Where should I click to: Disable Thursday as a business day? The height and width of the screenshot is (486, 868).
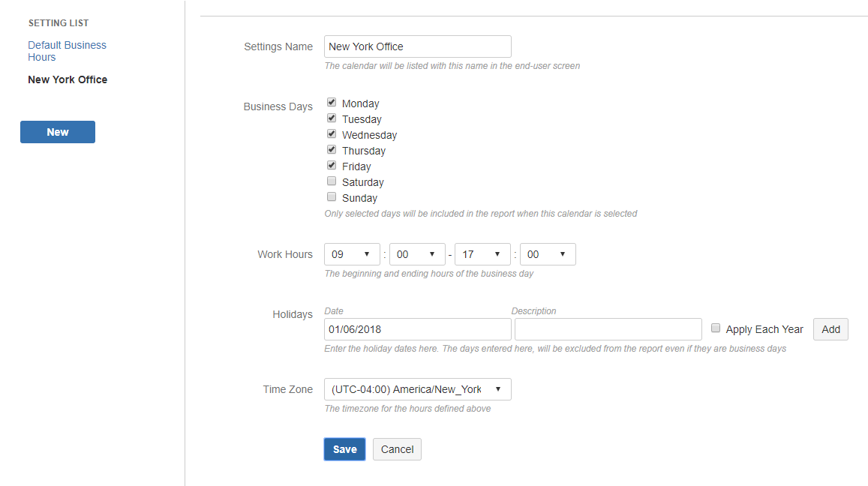click(x=332, y=150)
